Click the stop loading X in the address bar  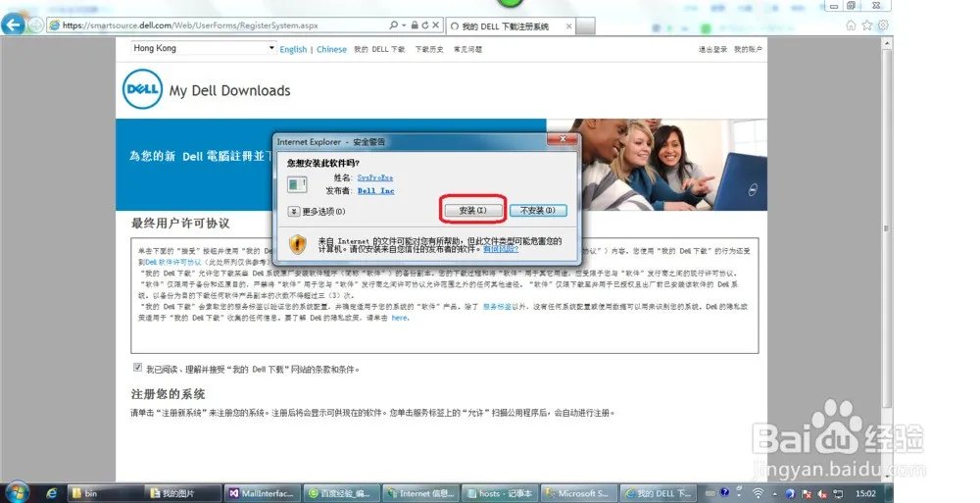[436, 25]
